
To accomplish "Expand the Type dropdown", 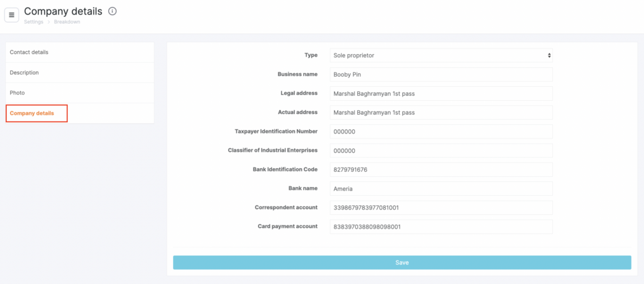I will point(441,55).
